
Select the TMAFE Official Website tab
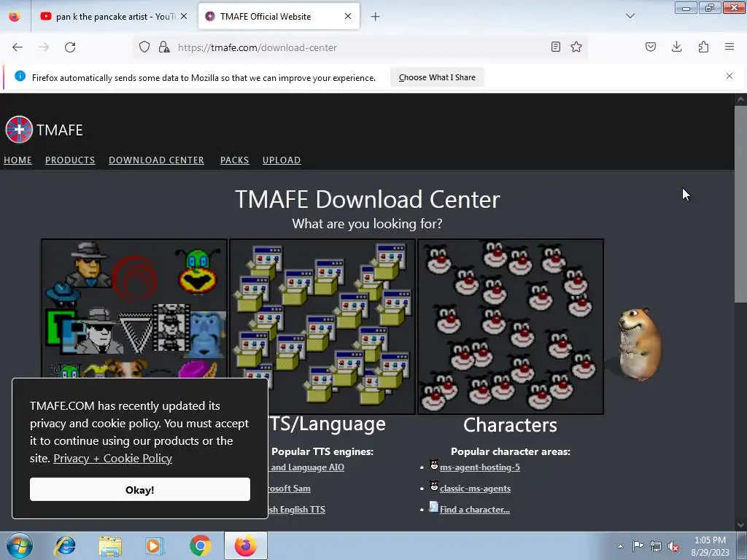(279, 17)
